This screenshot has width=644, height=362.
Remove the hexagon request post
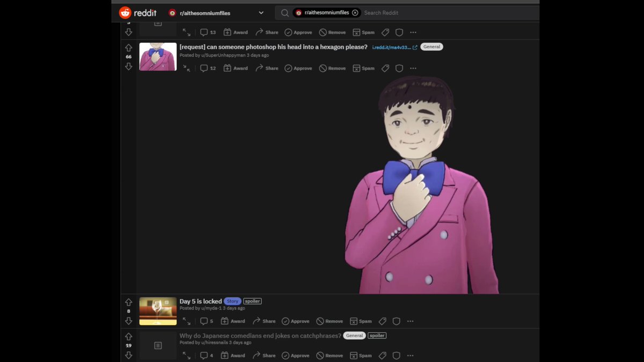(332, 68)
